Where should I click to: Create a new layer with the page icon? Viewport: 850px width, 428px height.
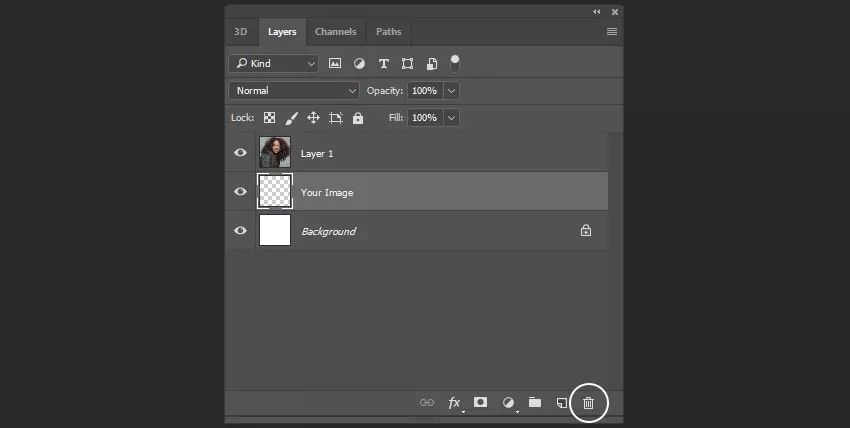(562, 403)
